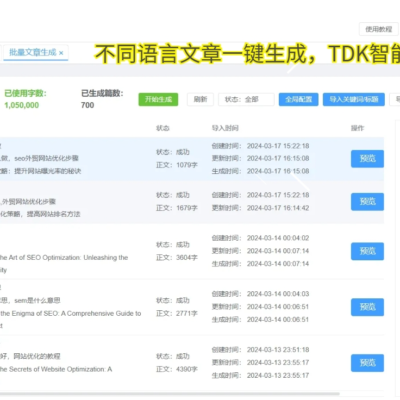Select the text 正文: 1079字

click(x=177, y=165)
